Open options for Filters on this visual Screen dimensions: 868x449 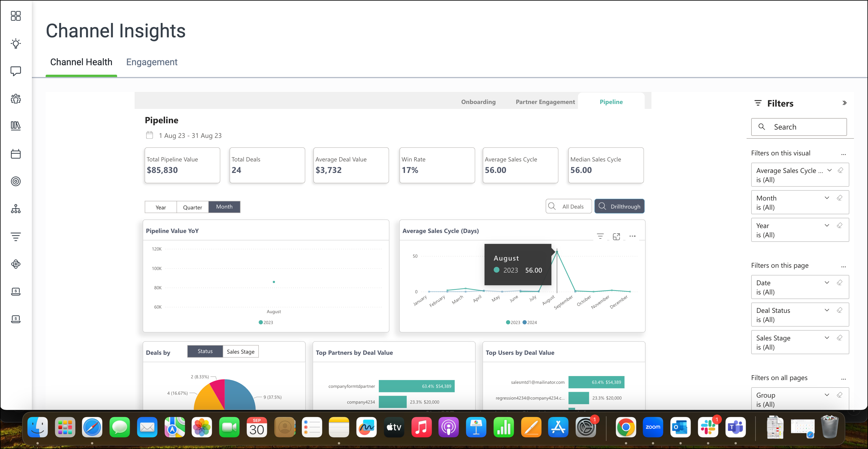(843, 154)
